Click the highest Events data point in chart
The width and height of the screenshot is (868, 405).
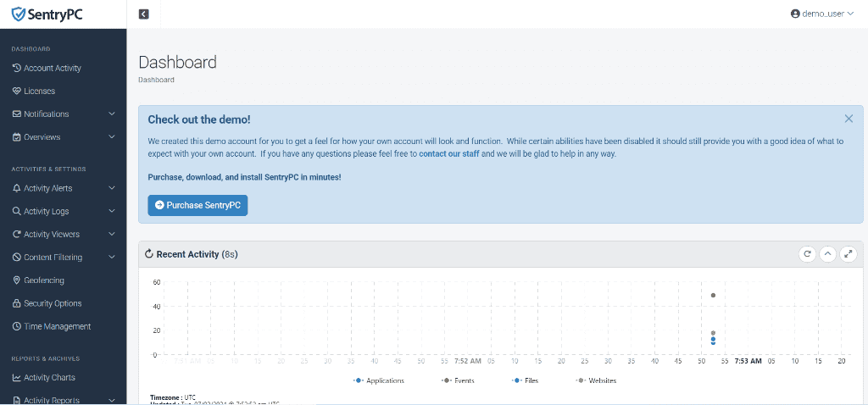(x=713, y=295)
